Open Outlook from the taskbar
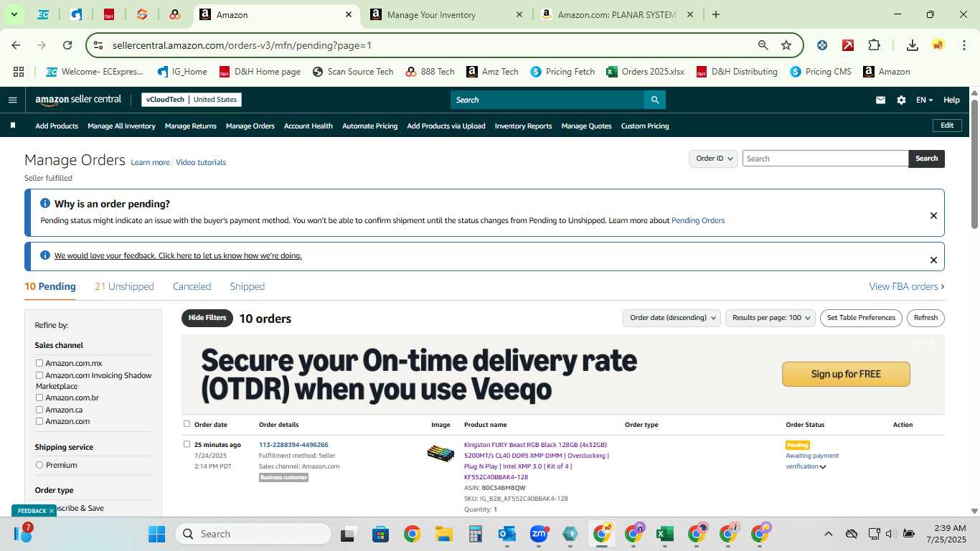The height and width of the screenshot is (551, 980). (507, 534)
